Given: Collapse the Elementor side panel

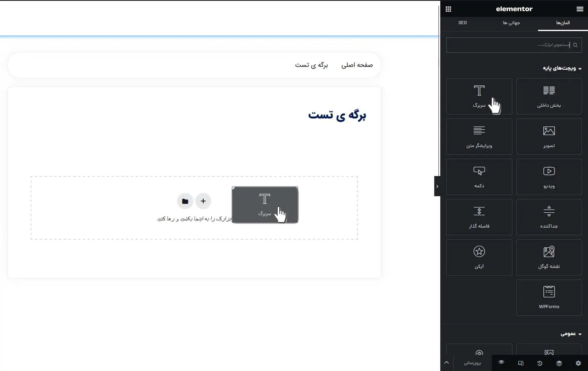Looking at the screenshot, I should (437, 186).
